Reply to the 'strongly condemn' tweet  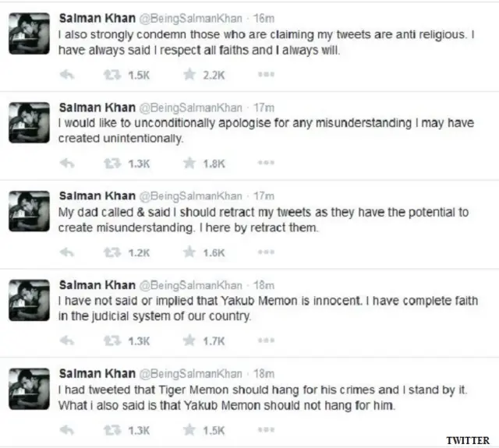[x=66, y=74]
